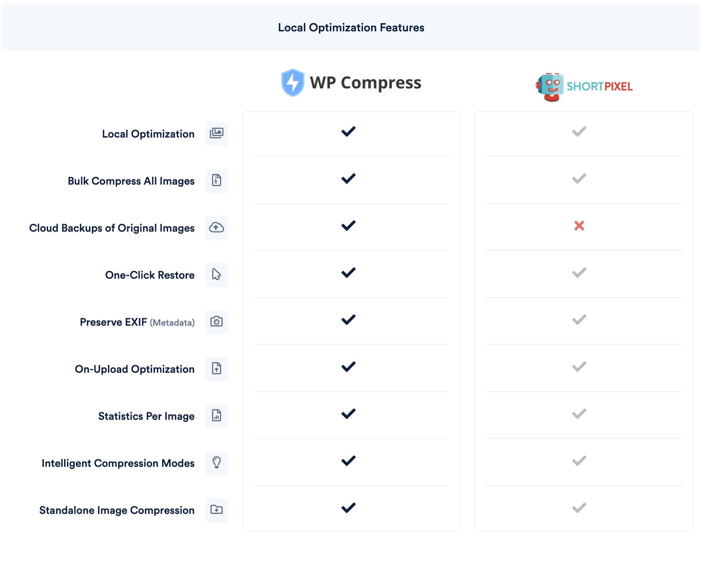This screenshot has height=588, width=701.
Task: Click the Statistics Per Image chart icon
Action: pyautogui.click(x=216, y=416)
